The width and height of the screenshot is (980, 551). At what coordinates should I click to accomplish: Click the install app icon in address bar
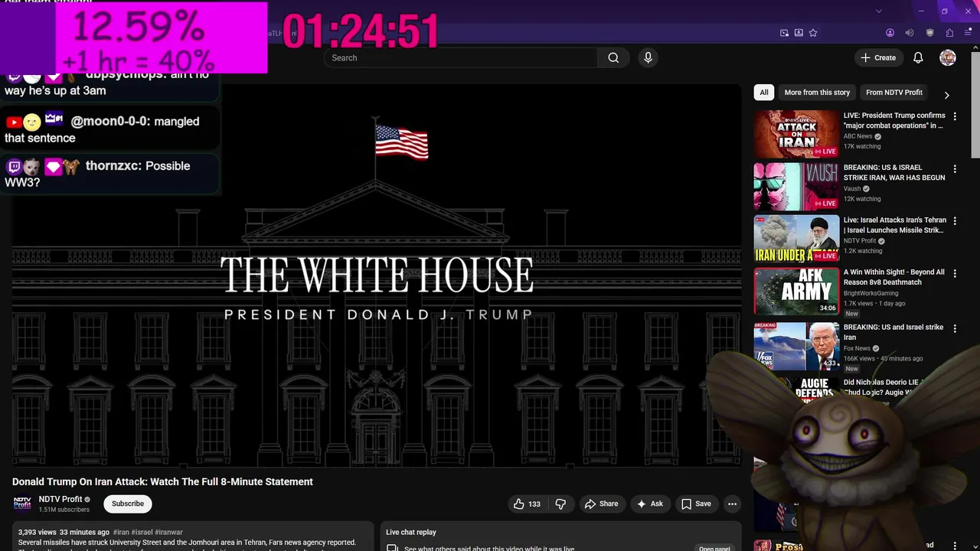click(x=799, y=33)
